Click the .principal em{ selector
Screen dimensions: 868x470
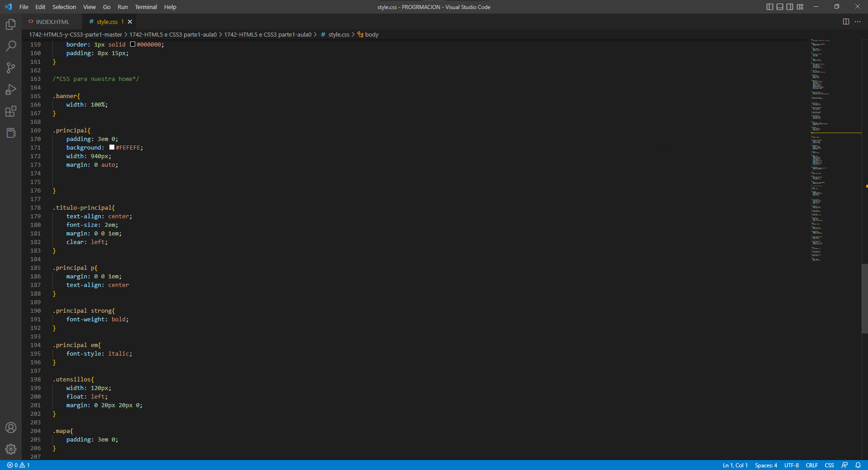(77, 345)
